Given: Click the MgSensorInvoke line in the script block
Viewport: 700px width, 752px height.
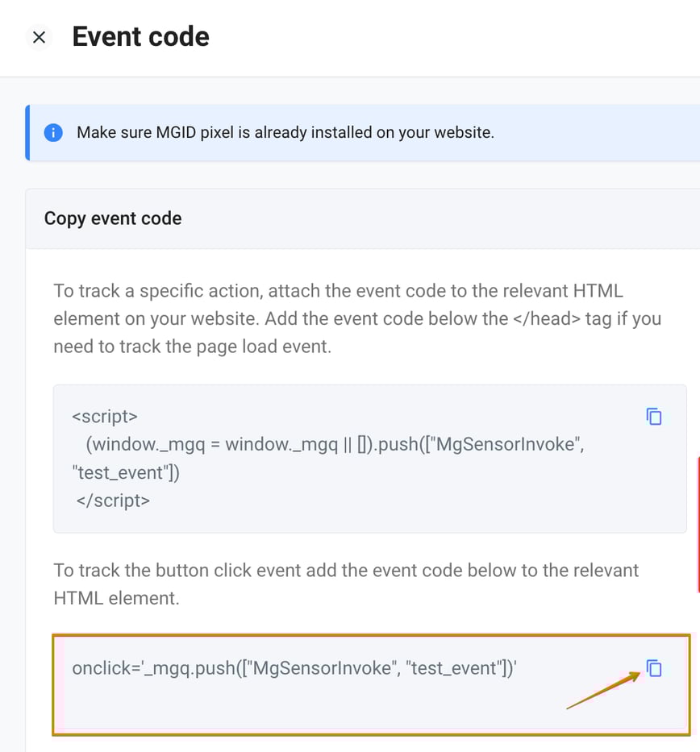Looking at the screenshot, I should [x=323, y=444].
